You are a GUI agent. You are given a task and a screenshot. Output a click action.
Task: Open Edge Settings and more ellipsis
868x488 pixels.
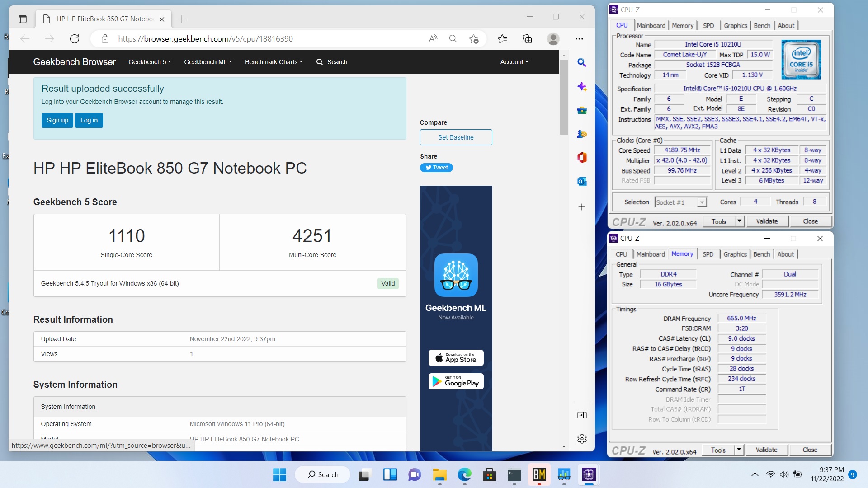(x=579, y=39)
